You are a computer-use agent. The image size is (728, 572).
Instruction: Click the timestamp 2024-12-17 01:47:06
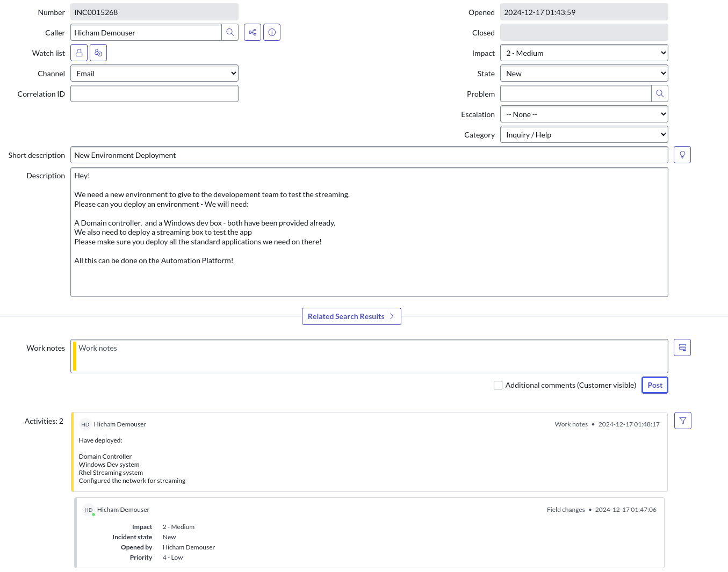(x=625, y=510)
